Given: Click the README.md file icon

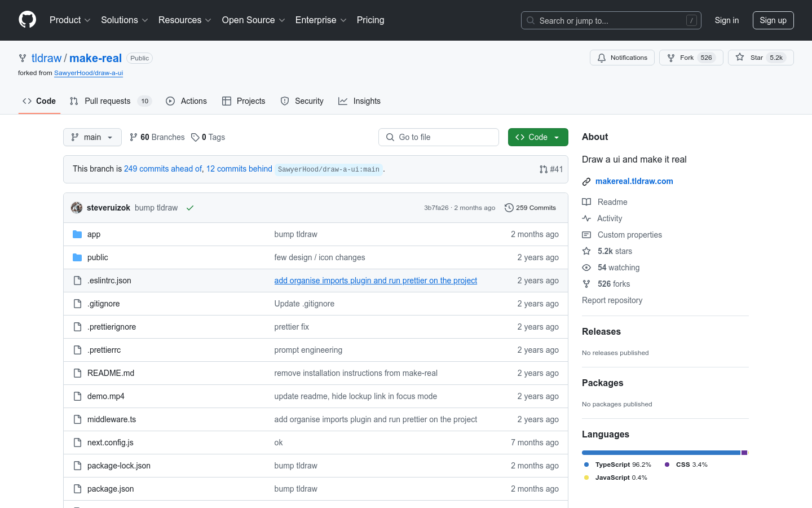Looking at the screenshot, I should tap(77, 373).
